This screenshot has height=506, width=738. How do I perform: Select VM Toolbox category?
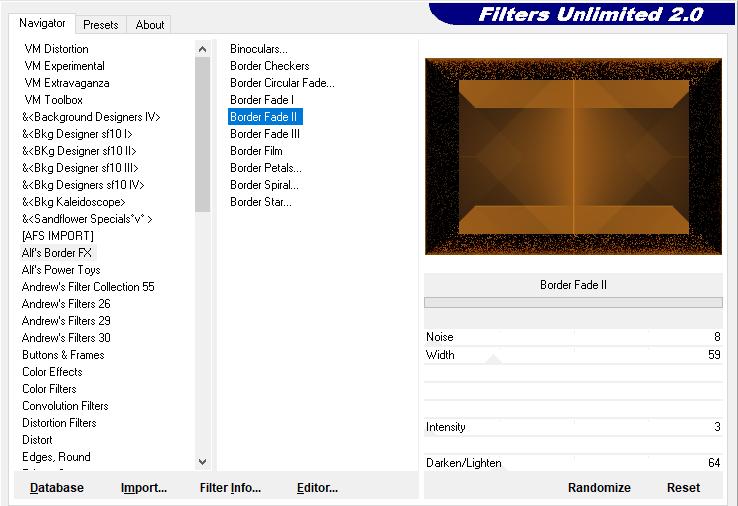click(x=54, y=100)
